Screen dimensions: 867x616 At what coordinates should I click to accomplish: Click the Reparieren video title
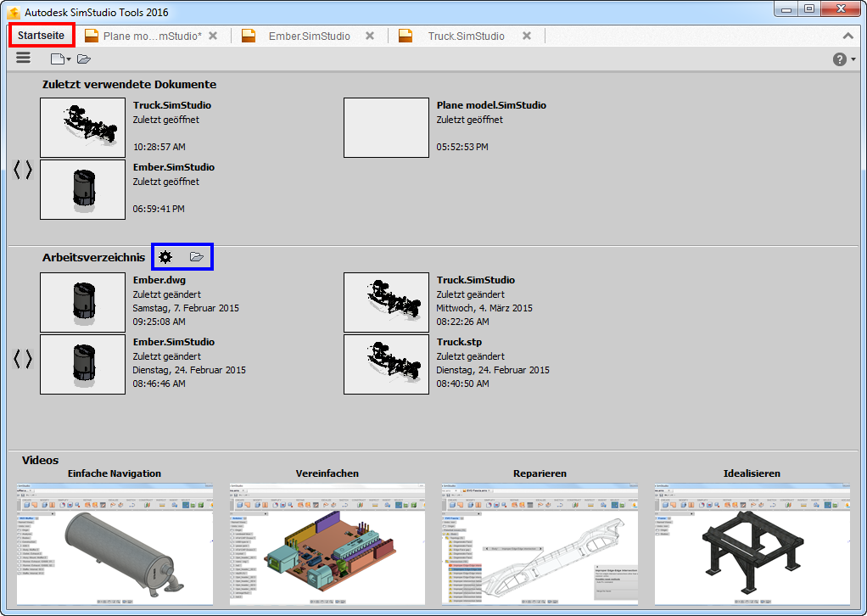[540, 473]
